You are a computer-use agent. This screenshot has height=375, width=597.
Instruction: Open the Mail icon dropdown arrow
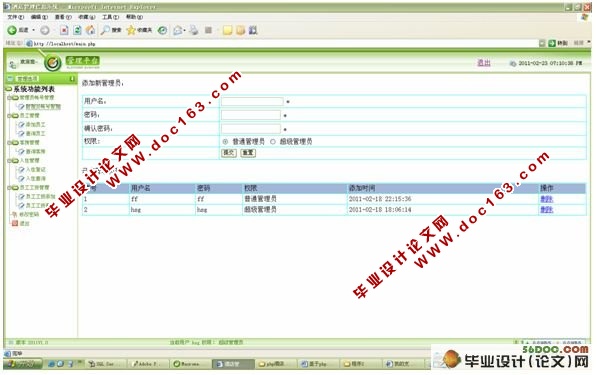[x=185, y=30]
